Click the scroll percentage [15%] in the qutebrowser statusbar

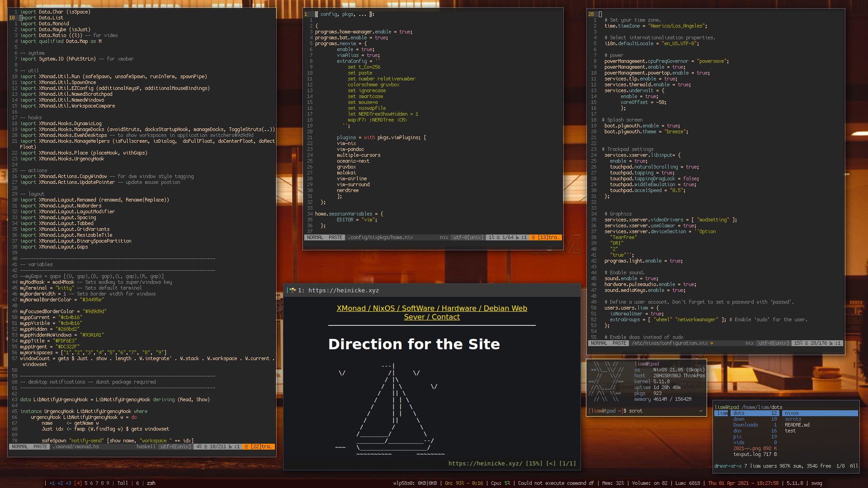(533, 464)
